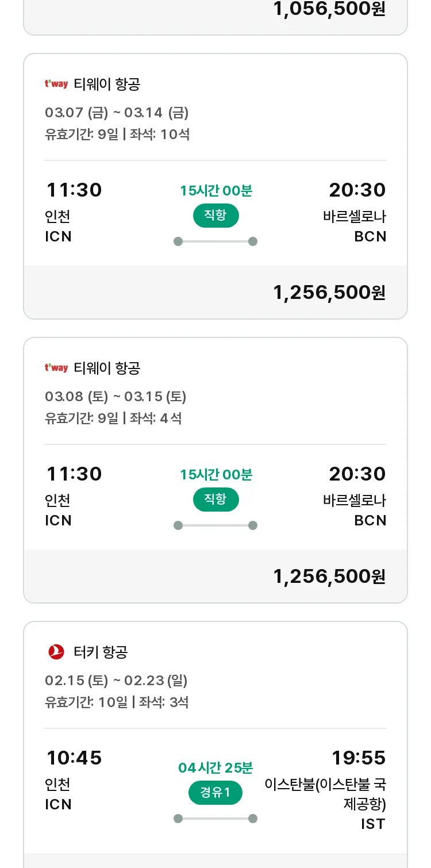Click the route line on the Turkish flight
Image resolution: width=431 pixels, height=868 pixels.
[x=215, y=819]
